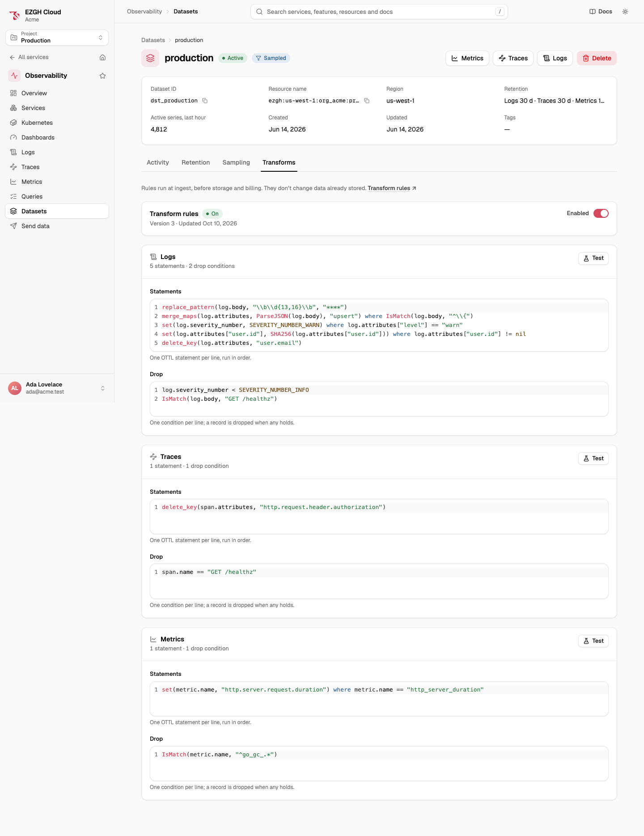The image size is (644, 836).
Task: Click into the Metrics Statements editor
Action: point(379,699)
